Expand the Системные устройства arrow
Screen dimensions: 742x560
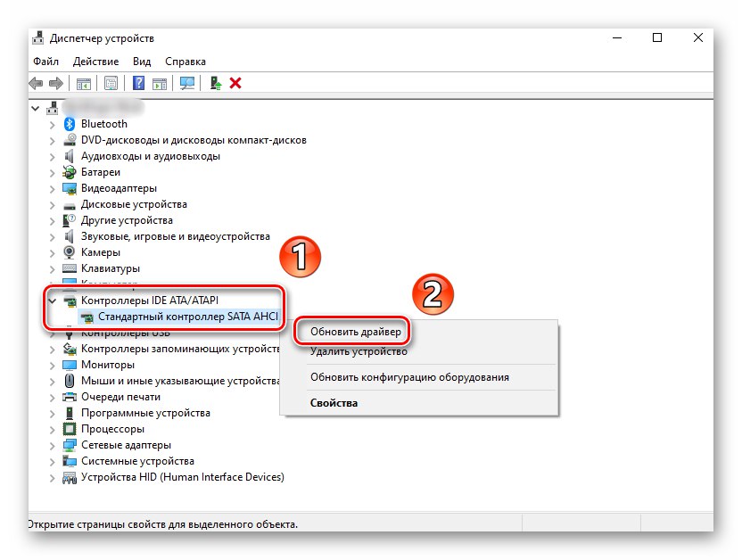pos(52,462)
